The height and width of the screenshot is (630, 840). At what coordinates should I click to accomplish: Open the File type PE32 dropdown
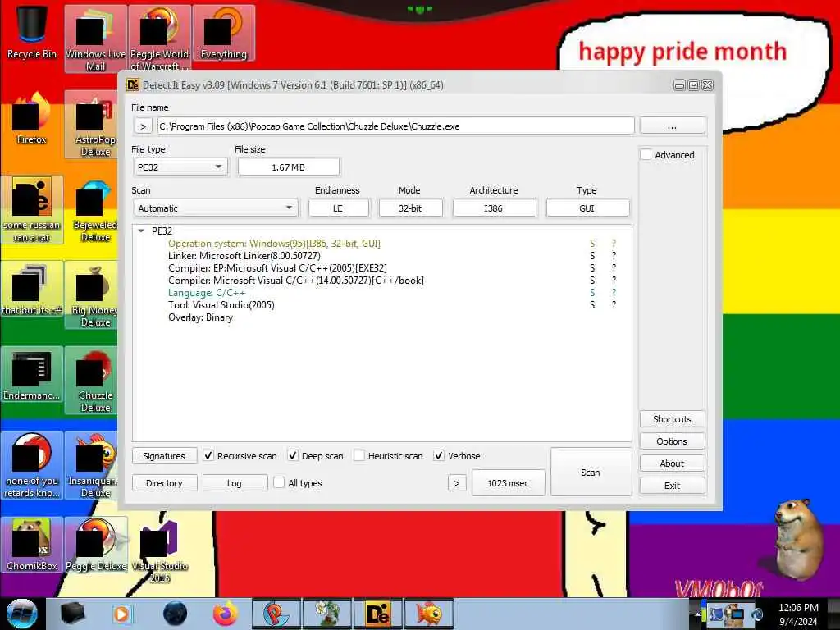(x=180, y=167)
